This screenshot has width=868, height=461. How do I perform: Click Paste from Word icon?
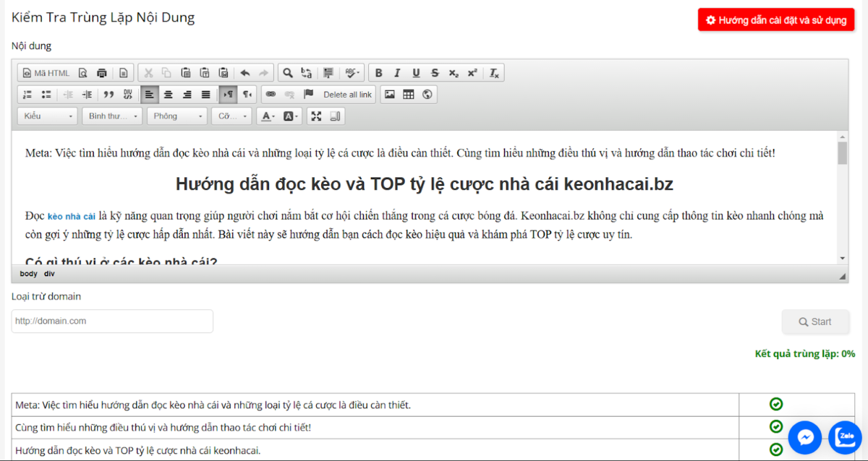[x=224, y=73]
